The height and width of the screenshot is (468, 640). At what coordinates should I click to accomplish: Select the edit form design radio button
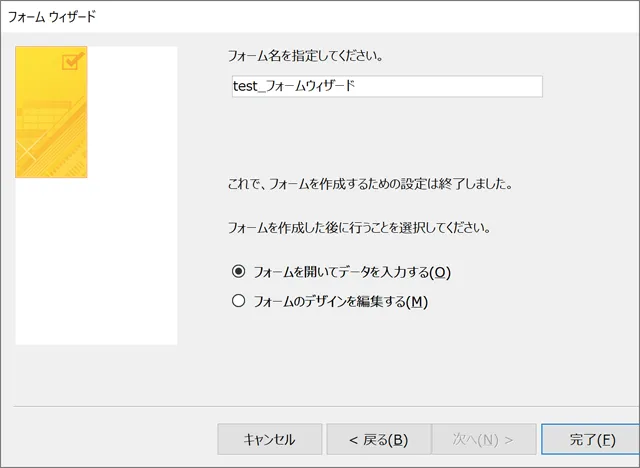[x=238, y=300]
